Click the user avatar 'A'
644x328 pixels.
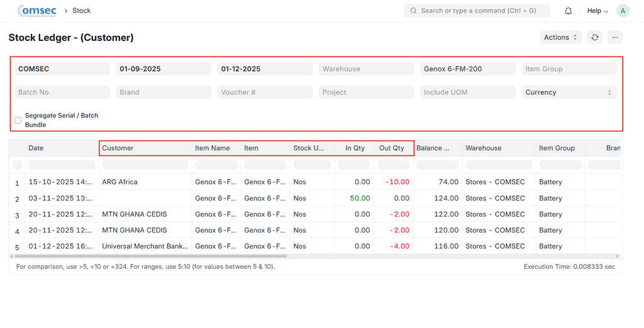point(623,11)
